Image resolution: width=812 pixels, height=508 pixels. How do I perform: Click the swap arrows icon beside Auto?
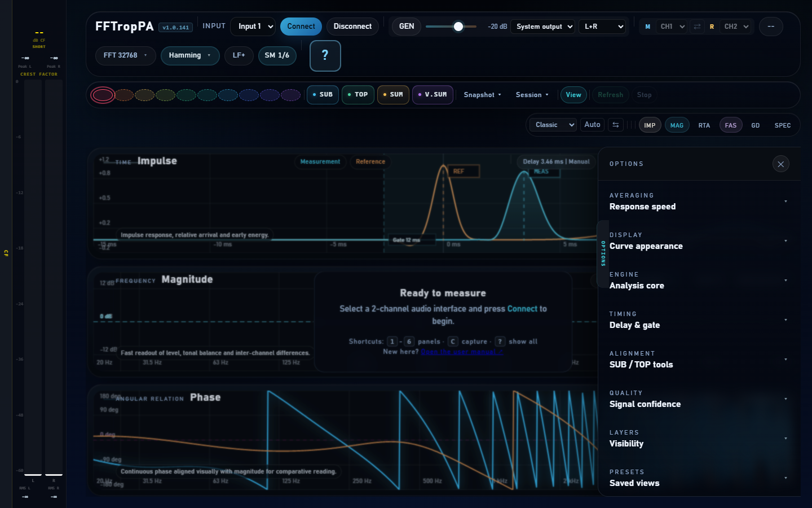click(x=616, y=125)
